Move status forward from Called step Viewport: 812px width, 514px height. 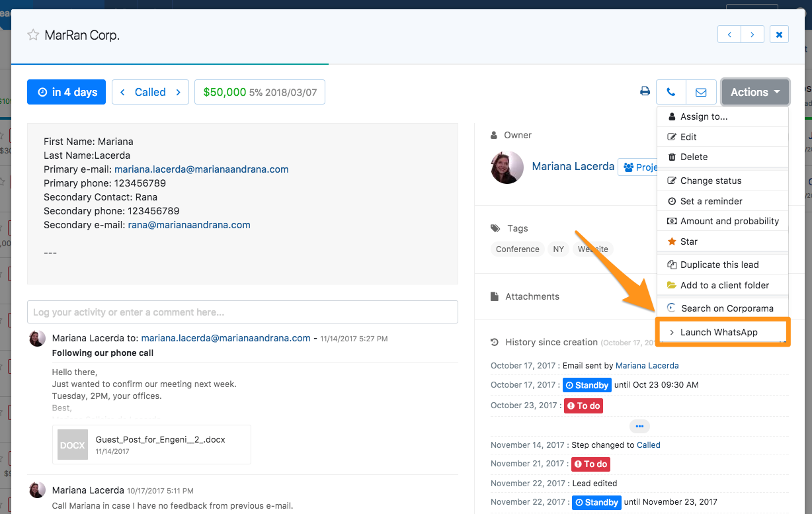coord(179,93)
